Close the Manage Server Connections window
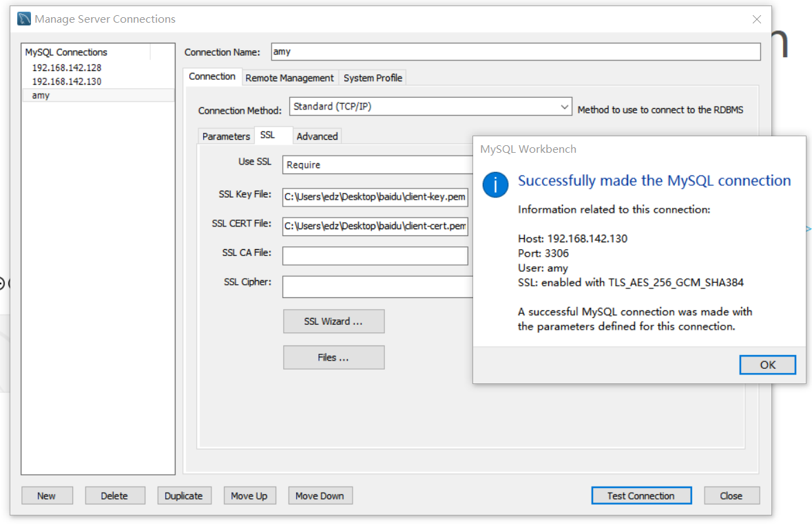Viewport: 812px width, 532px height. [757, 19]
